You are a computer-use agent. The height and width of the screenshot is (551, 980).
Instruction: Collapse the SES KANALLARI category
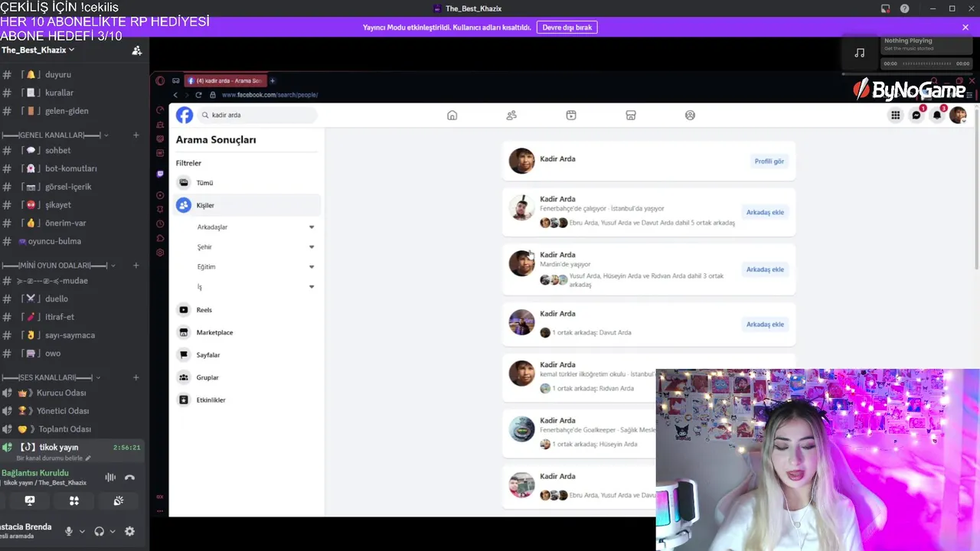(x=51, y=377)
